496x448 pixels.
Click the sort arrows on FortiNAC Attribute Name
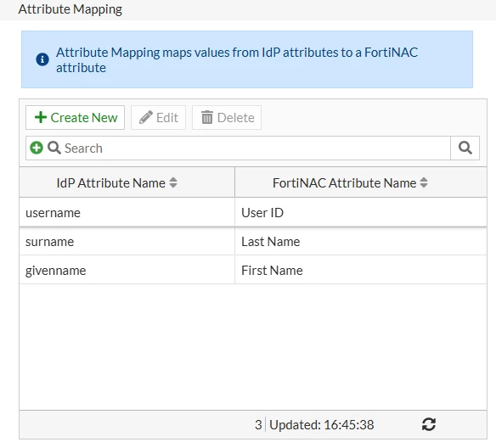point(424,182)
